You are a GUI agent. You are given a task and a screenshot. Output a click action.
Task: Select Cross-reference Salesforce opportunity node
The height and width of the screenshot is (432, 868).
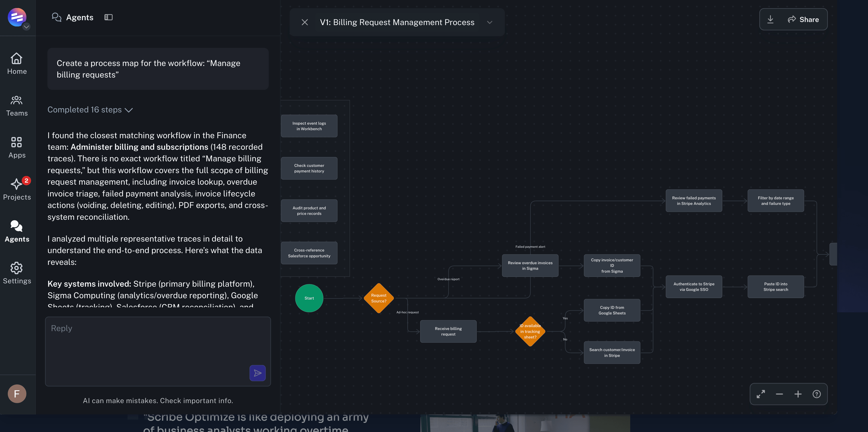tap(309, 253)
